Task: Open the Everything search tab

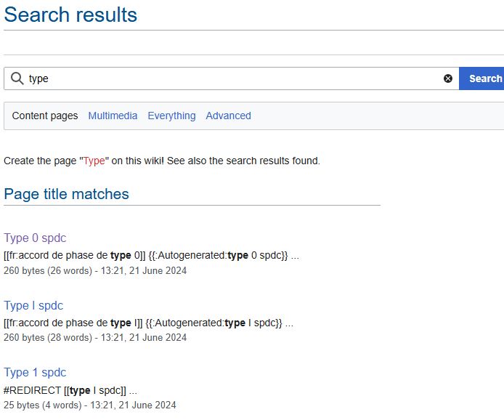Action: (171, 116)
